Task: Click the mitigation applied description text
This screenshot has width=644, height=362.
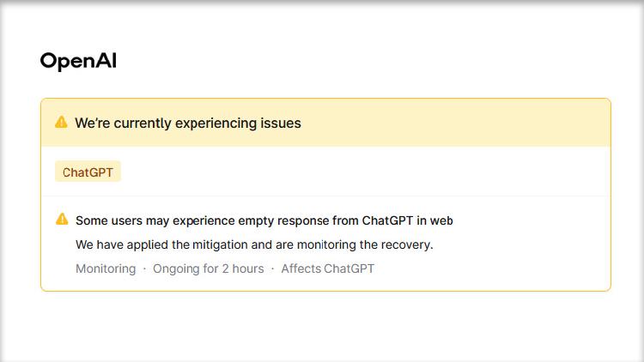Action: pyautogui.click(x=254, y=244)
